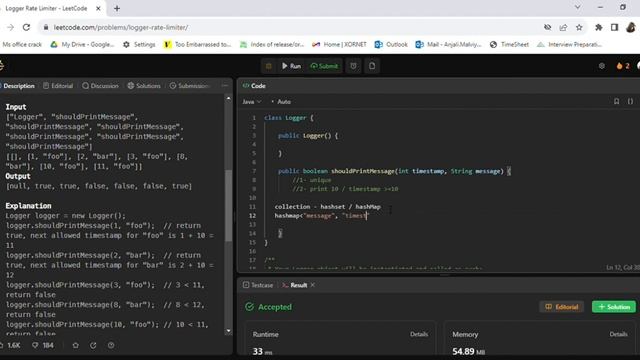The image size is (640, 360).
Task: Open the orange Editorial button
Action: tap(562, 307)
